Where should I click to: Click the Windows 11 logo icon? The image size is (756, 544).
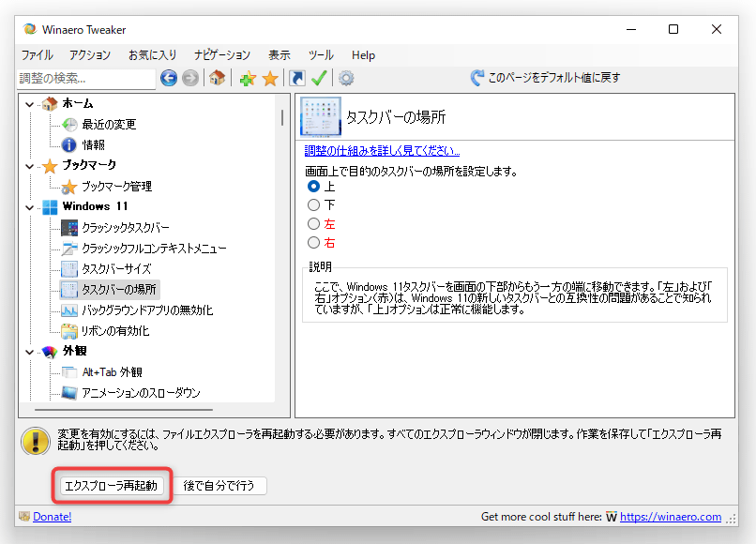[50, 207]
